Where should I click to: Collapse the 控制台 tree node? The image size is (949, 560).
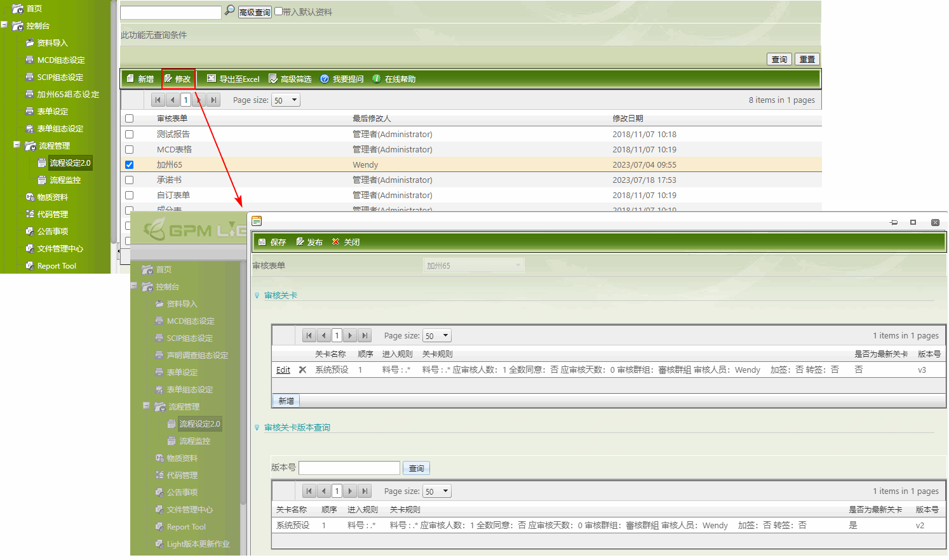click(x=4, y=25)
